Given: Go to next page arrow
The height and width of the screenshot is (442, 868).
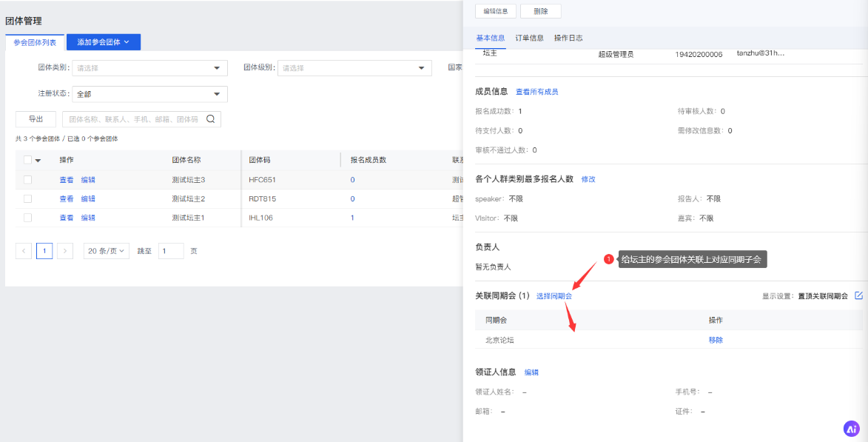Looking at the screenshot, I should coord(65,251).
